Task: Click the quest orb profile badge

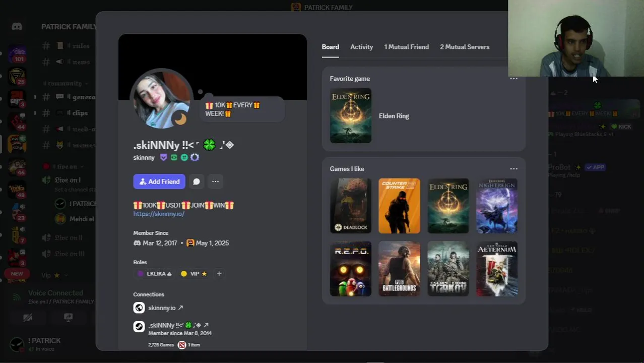Action: (x=195, y=157)
